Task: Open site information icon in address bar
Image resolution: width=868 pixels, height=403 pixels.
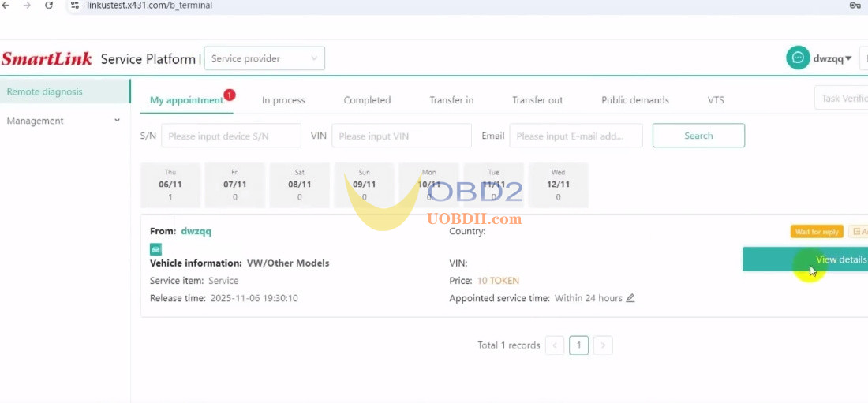Action: (75, 5)
